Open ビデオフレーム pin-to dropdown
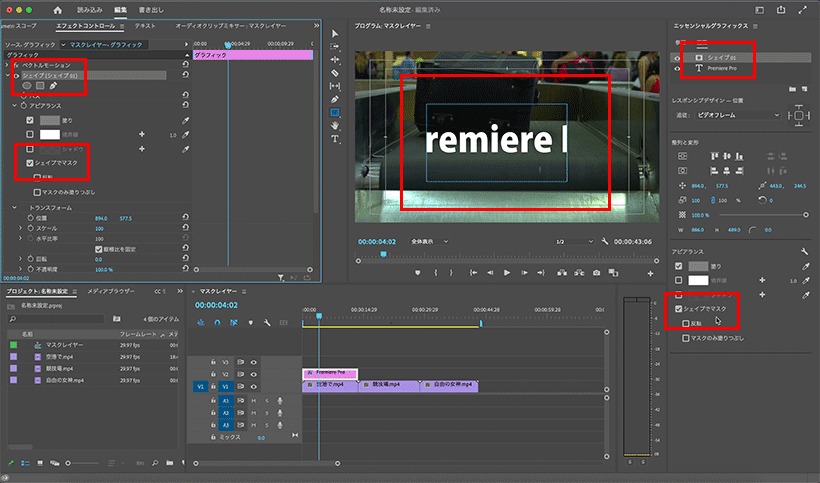The width and height of the screenshot is (820, 483). coord(738,115)
